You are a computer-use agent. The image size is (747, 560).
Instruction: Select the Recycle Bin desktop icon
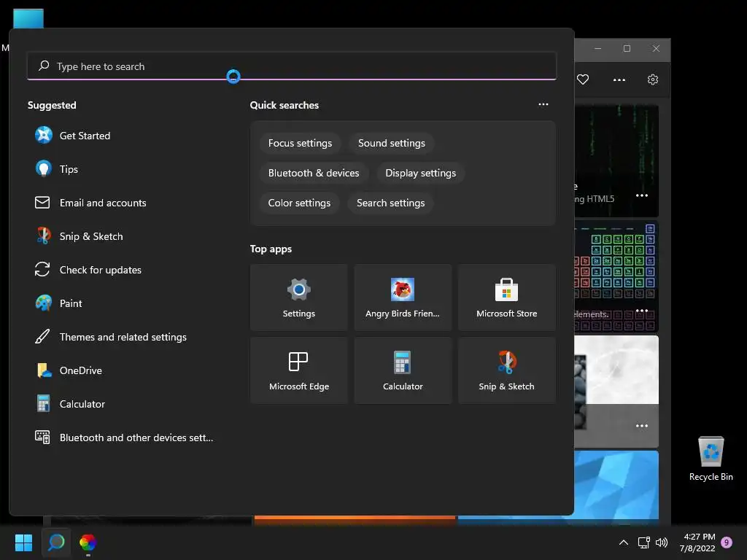click(x=711, y=459)
